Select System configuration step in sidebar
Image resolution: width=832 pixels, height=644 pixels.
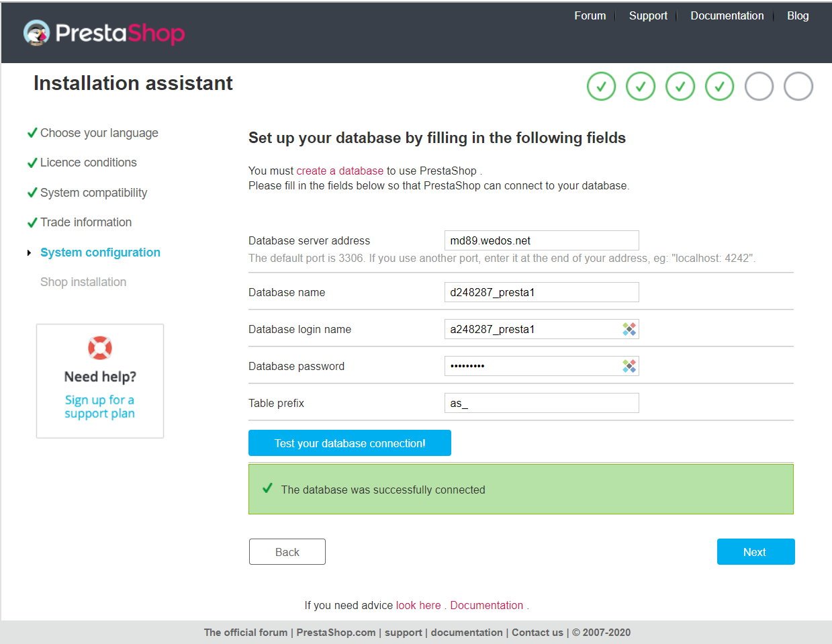(x=100, y=252)
